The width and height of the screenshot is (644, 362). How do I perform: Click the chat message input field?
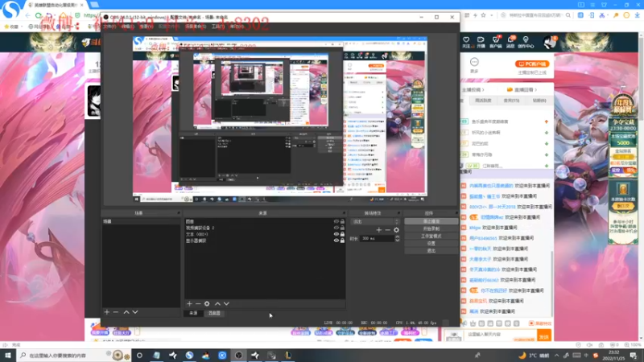[500, 335]
